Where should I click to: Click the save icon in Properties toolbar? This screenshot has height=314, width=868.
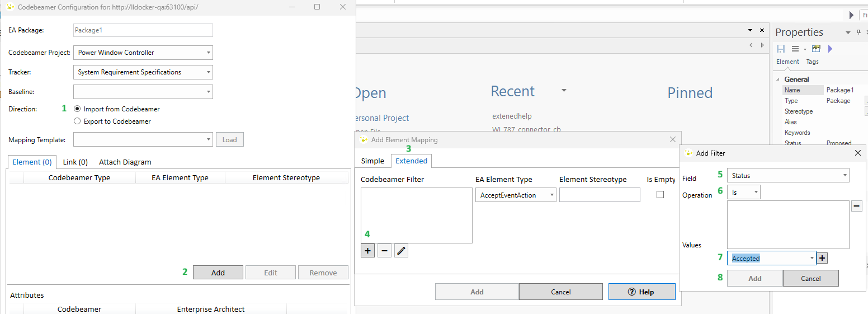tap(781, 49)
